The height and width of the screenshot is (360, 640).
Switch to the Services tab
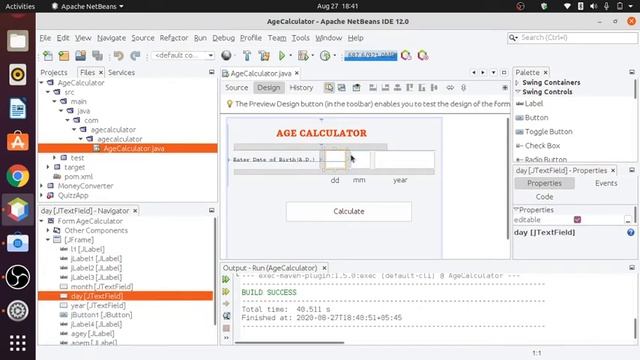[121, 73]
